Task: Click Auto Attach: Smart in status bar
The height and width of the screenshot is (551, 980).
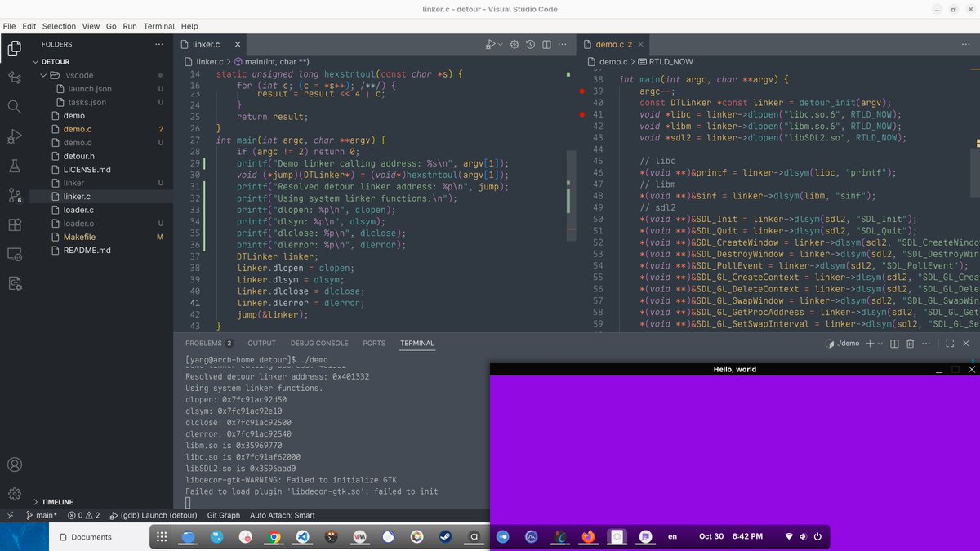Action: click(x=283, y=515)
